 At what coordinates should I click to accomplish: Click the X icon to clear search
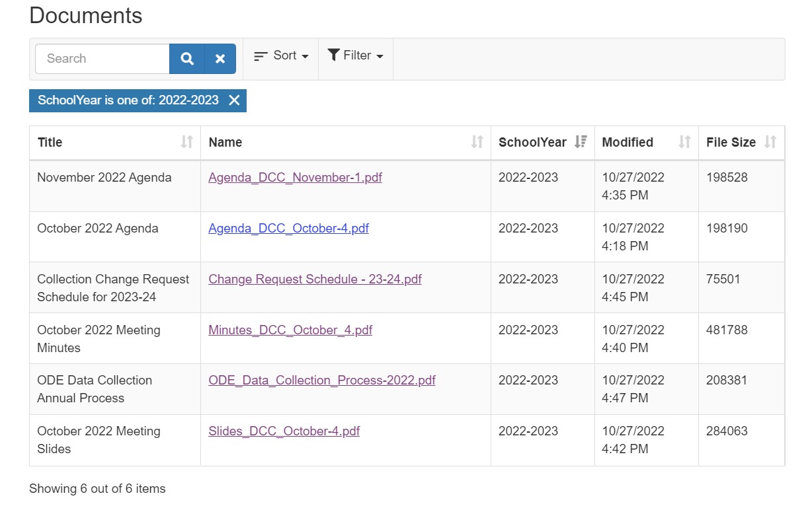click(x=220, y=58)
